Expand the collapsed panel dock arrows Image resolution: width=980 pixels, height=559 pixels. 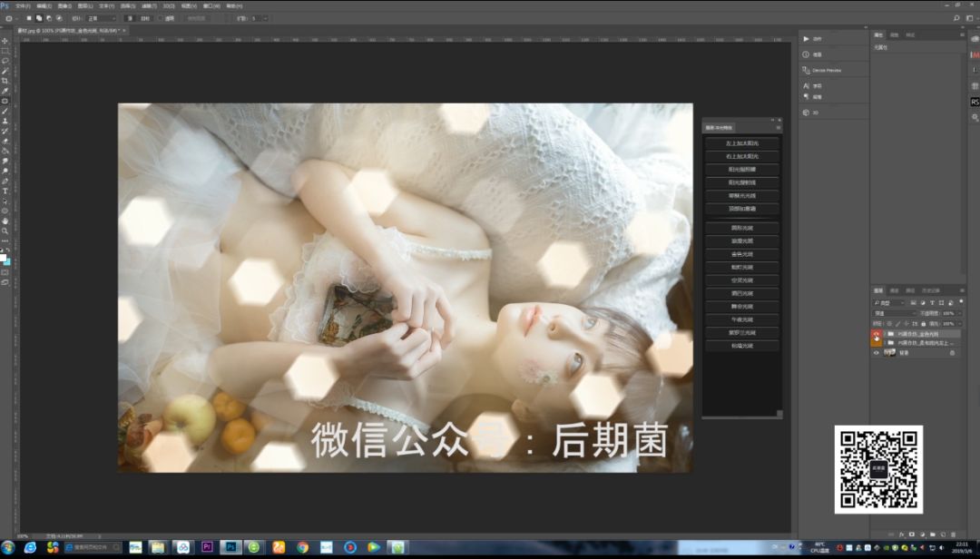[866, 27]
